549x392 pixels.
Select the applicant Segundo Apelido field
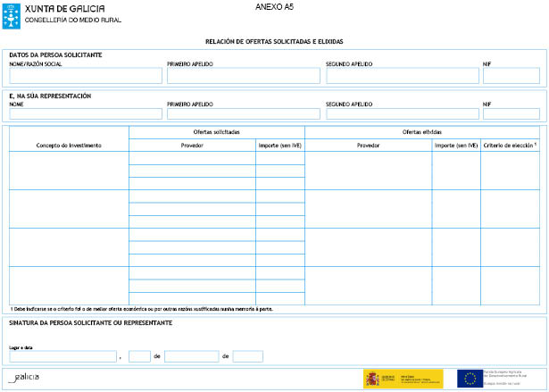pos(402,77)
